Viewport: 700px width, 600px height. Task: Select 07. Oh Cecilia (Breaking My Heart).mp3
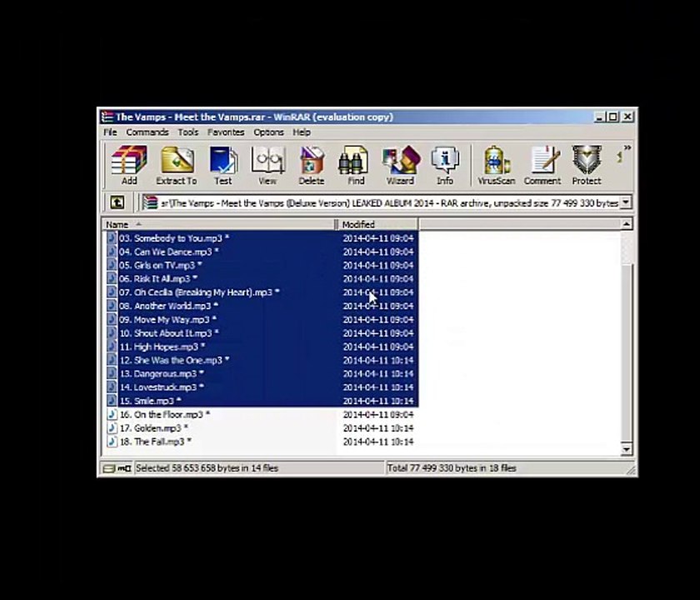[x=262, y=292]
